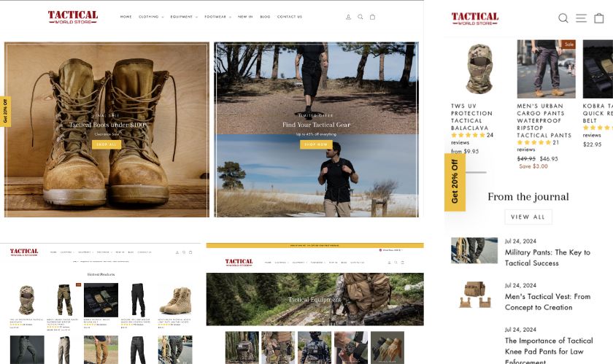This screenshot has height=364, width=613.
Task: Open Contact Us in top navigation
Action: point(290,17)
